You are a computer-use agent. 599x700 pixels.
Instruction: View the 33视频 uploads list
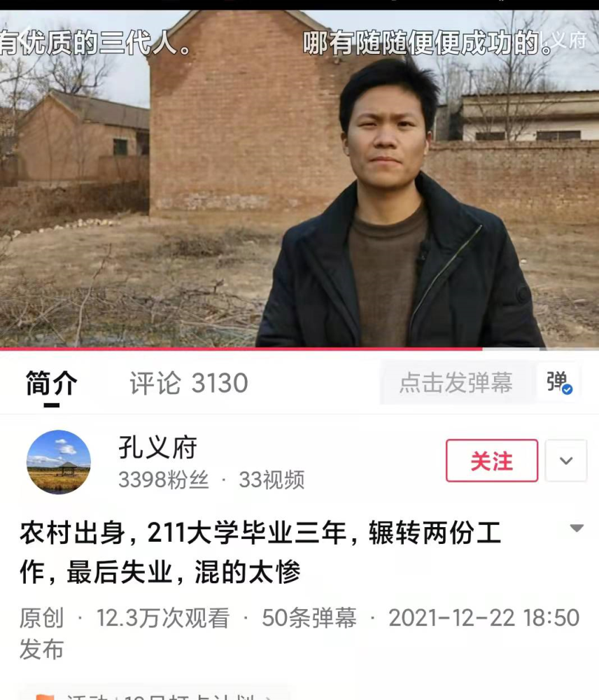tap(272, 480)
